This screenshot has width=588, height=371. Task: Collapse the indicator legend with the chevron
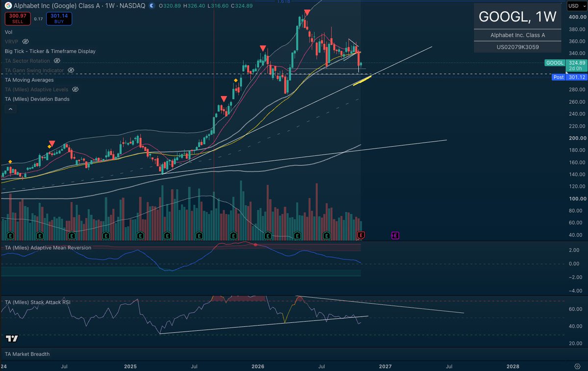pyautogui.click(x=10, y=109)
